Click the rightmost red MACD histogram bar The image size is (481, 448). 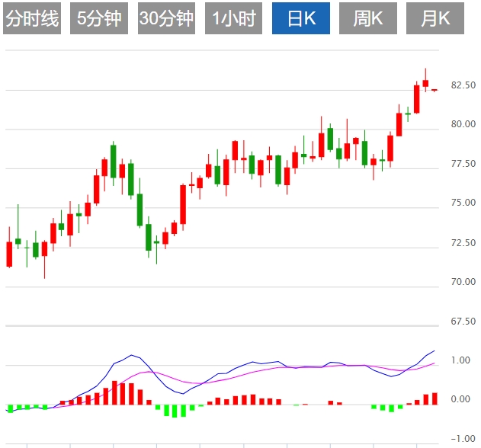(435, 398)
